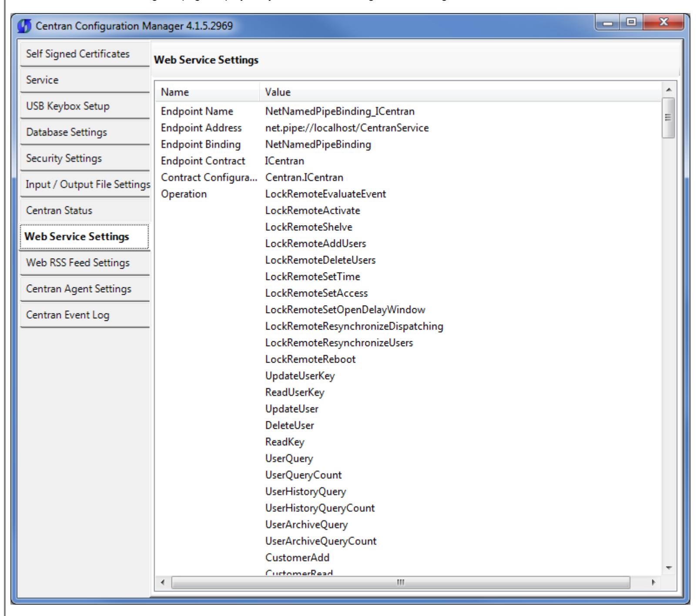Click the horizontal scrollbar thumb

point(400,582)
